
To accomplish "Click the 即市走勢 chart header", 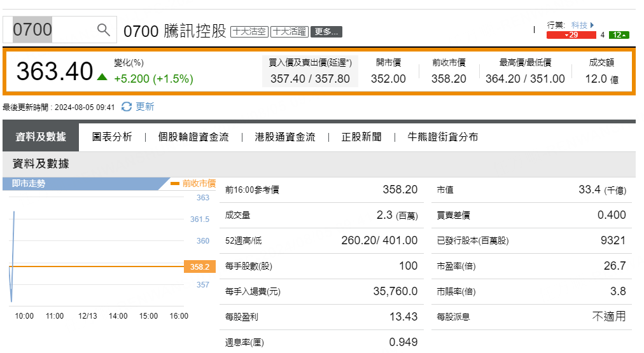I will click(87, 183).
